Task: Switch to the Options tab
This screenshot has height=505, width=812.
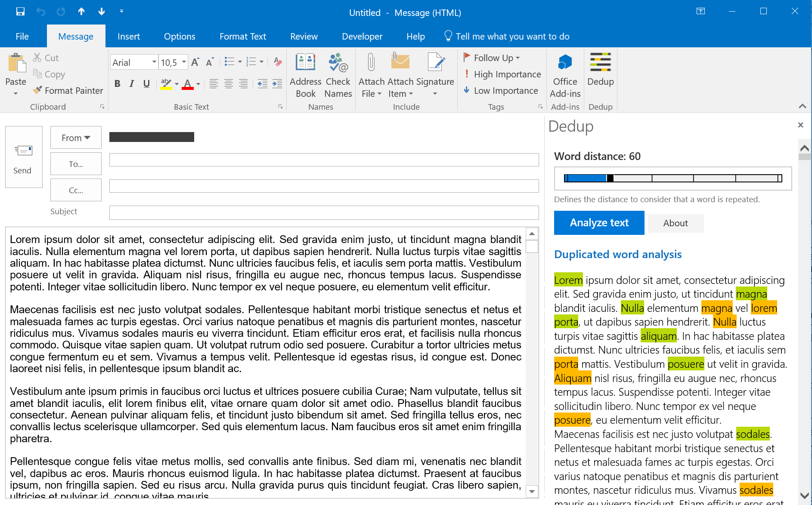Action: coord(180,37)
